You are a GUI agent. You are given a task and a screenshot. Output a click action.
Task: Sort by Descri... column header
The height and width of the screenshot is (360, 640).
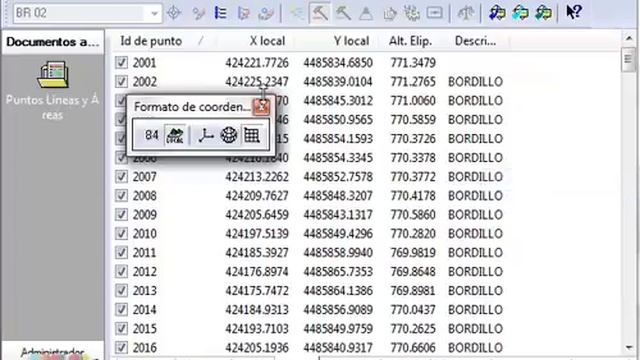[x=476, y=41]
